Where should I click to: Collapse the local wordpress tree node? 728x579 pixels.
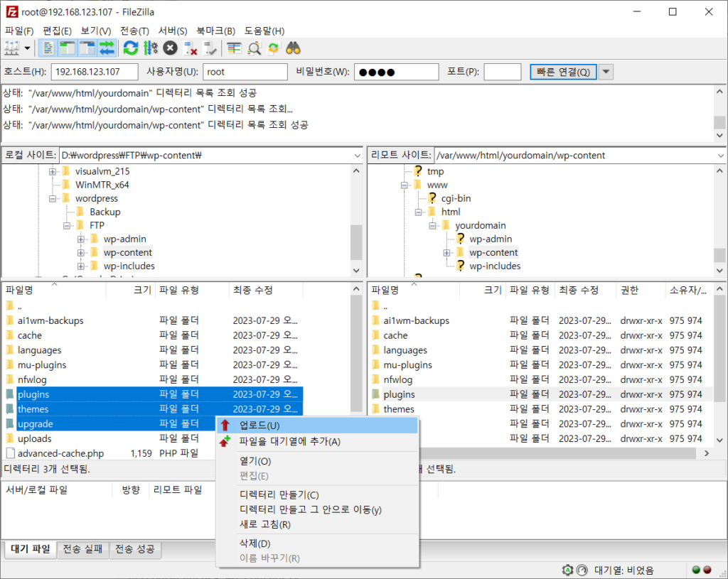tap(53, 199)
